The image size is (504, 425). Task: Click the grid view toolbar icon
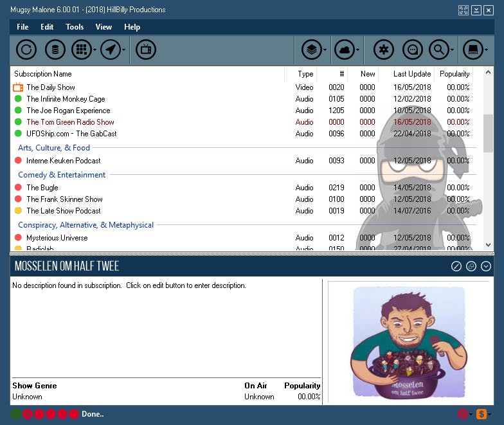tap(81, 50)
